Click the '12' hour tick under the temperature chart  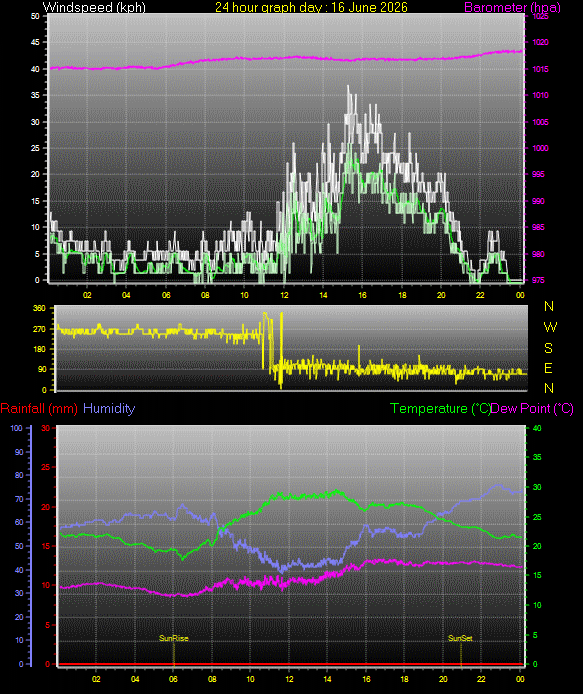(289, 679)
